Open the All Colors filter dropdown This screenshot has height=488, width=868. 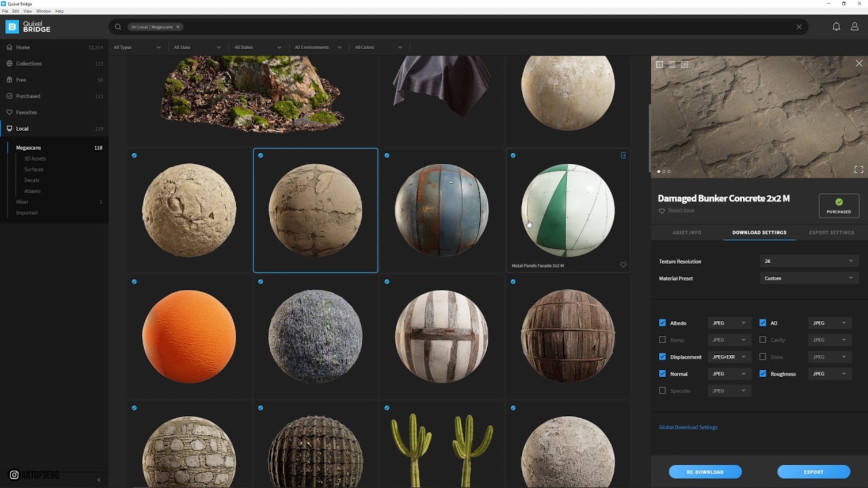(378, 47)
